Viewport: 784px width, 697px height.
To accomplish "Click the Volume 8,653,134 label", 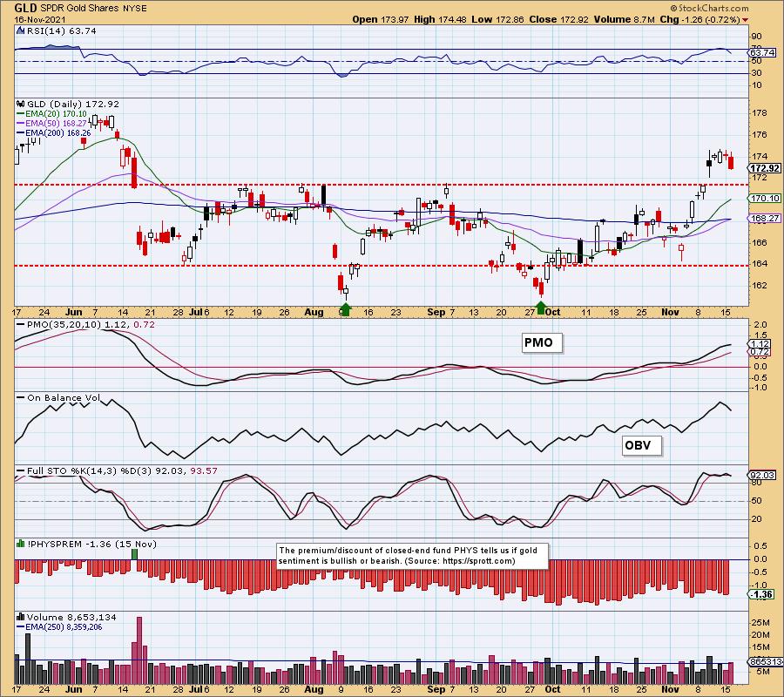I will pyautogui.click(x=71, y=618).
